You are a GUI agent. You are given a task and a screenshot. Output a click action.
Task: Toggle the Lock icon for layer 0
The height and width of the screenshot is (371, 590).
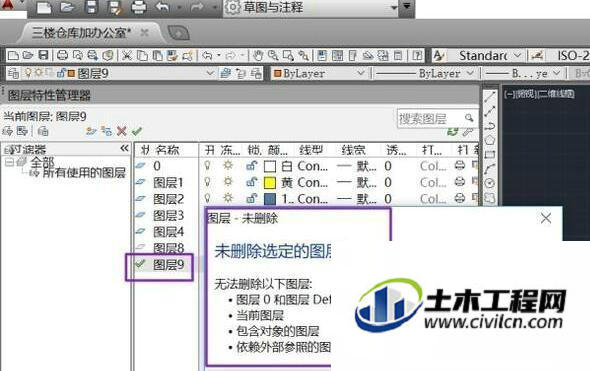[x=252, y=166]
